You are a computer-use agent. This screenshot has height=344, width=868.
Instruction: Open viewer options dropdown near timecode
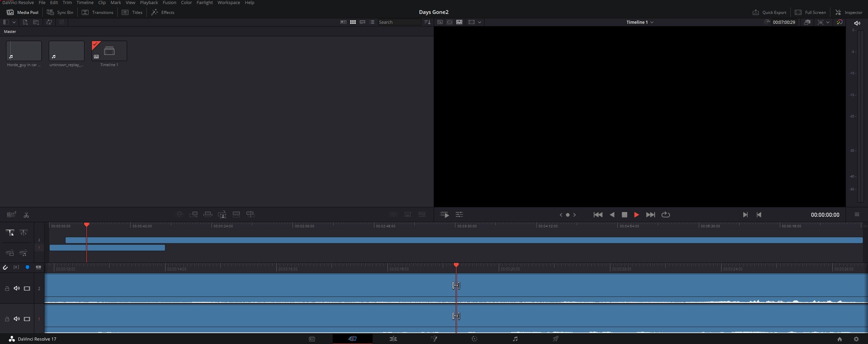click(x=828, y=22)
